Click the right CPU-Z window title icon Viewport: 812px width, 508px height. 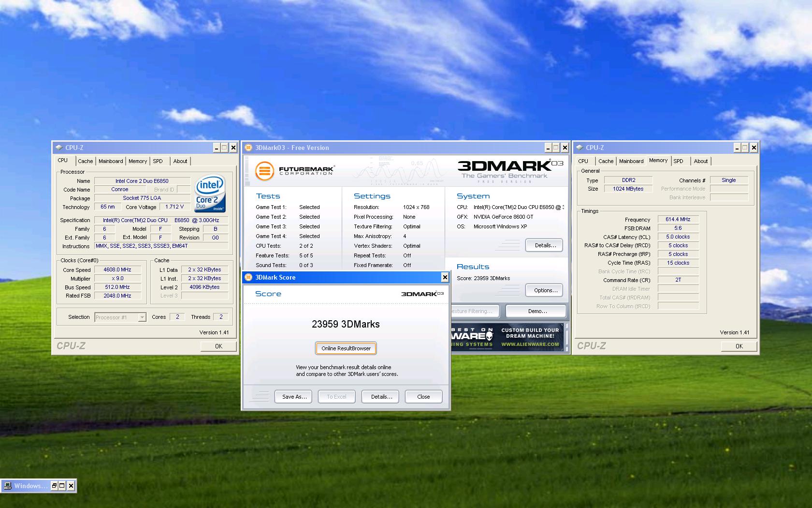point(580,148)
